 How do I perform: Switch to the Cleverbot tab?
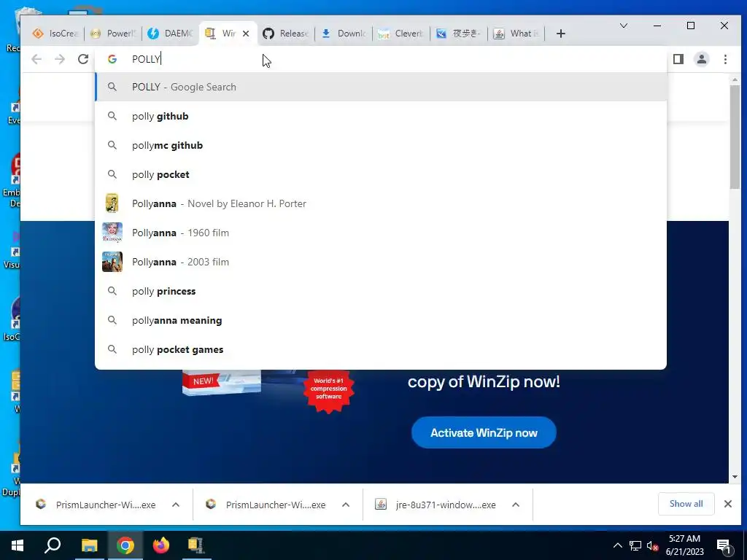click(401, 34)
